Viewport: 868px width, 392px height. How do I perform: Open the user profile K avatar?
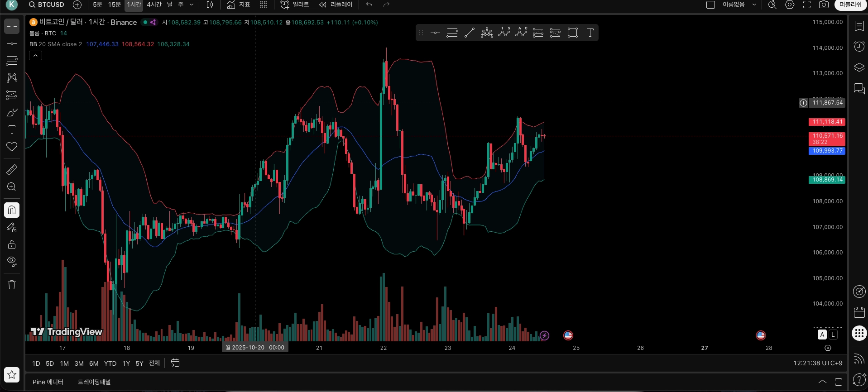pos(12,5)
